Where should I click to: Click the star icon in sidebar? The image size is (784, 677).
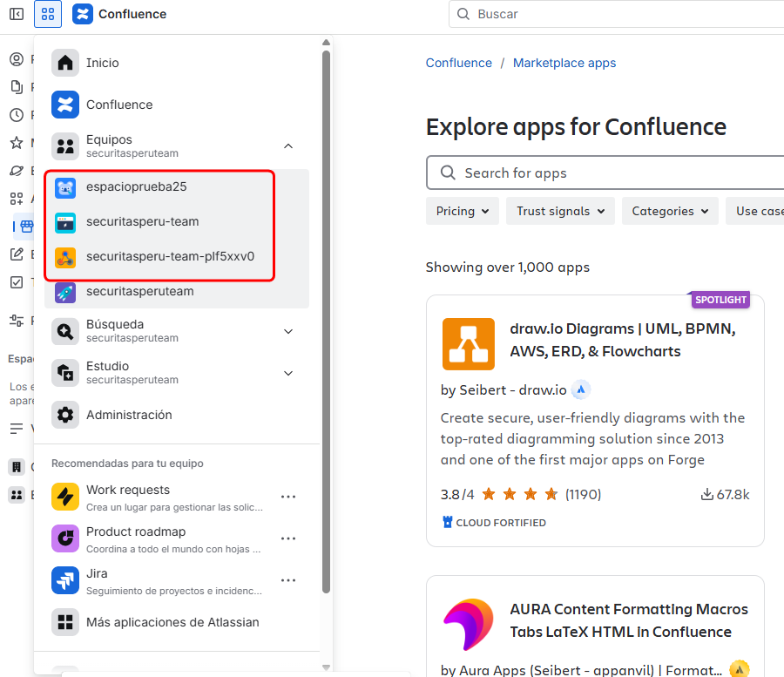pyautogui.click(x=17, y=143)
